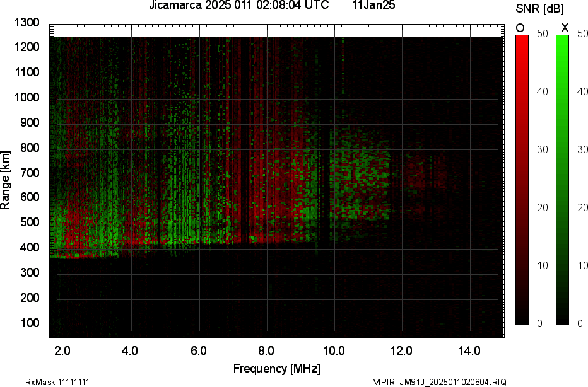Click the X label above the green colorbar
Viewport: 588px width, 387px height.
tap(565, 28)
